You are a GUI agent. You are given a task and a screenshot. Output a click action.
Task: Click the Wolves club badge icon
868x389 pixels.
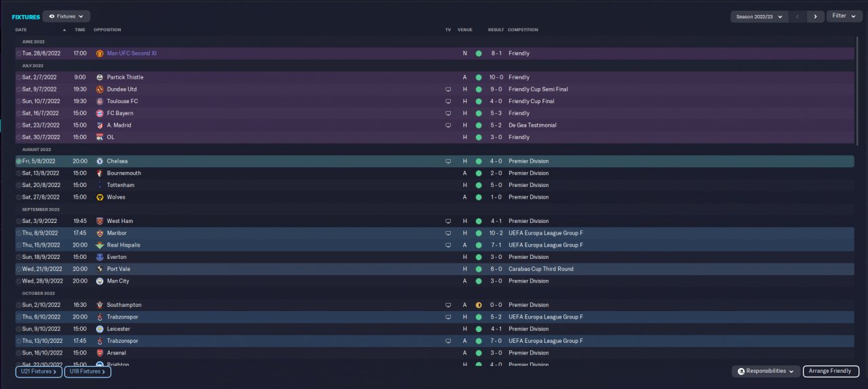(100, 197)
